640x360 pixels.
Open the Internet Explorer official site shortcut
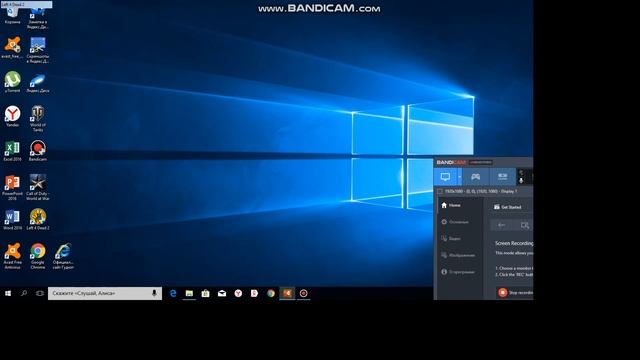tap(63, 256)
